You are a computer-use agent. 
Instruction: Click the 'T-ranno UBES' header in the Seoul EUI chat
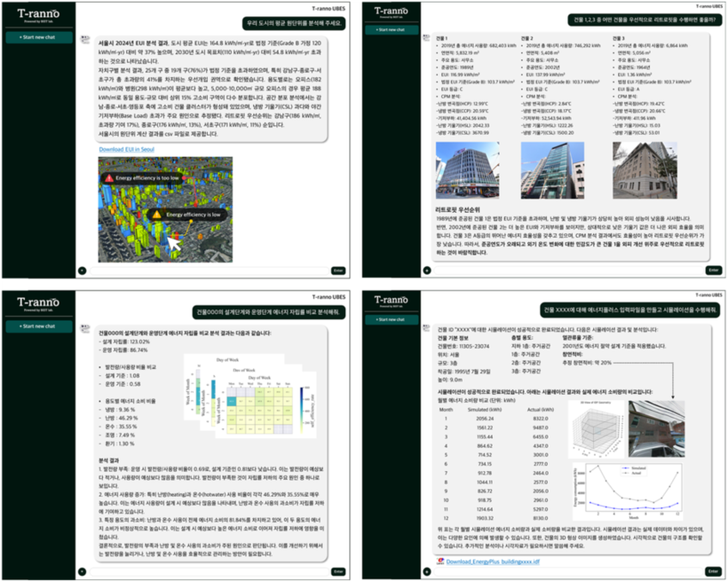[329, 9]
